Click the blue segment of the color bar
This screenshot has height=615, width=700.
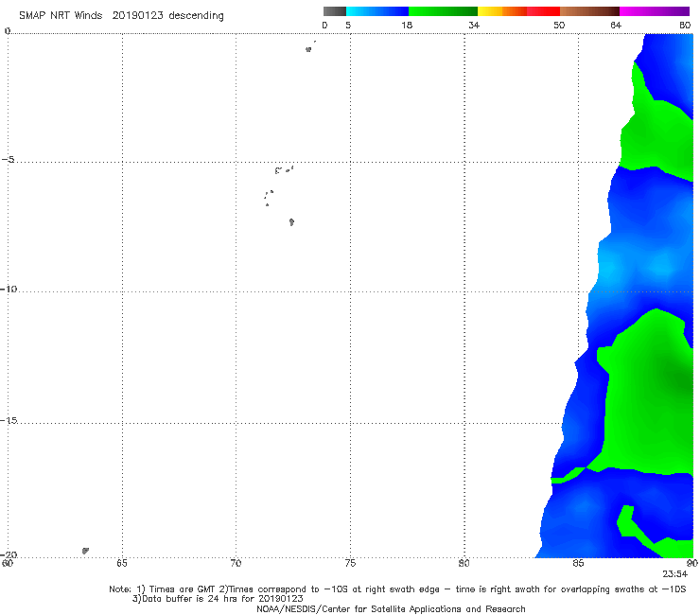(377, 11)
